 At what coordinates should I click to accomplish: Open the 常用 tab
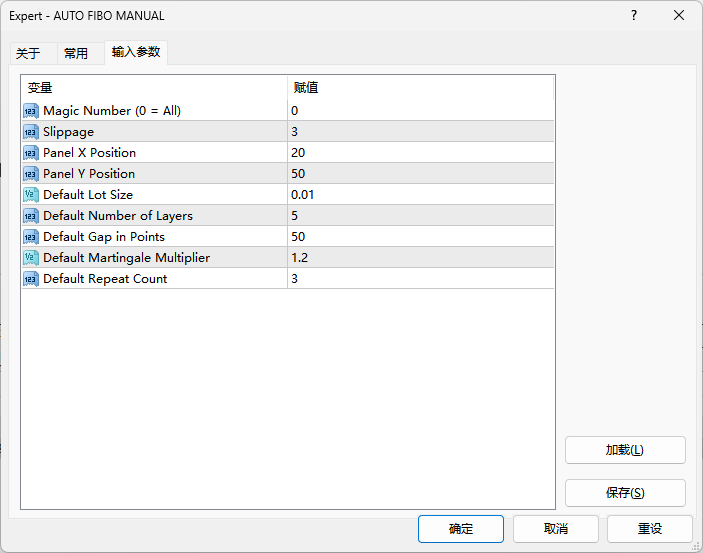[x=76, y=54]
